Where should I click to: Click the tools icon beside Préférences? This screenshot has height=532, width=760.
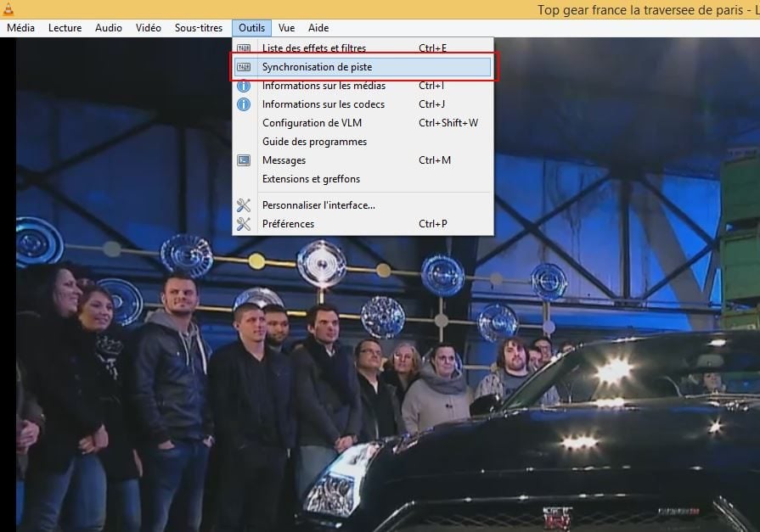[x=244, y=224]
